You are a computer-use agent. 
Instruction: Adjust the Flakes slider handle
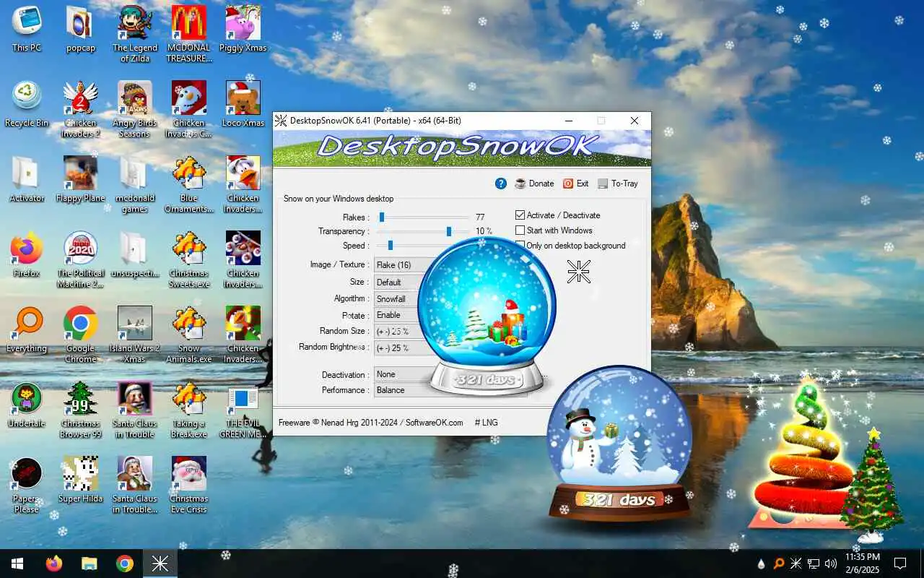pyautogui.click(x=382, y=217)
